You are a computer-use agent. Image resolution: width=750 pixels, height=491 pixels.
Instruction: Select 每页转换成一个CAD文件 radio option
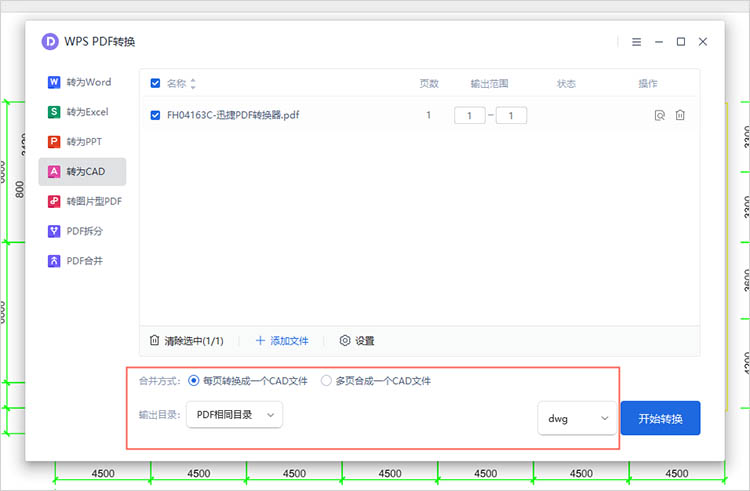tap(193, 381)
